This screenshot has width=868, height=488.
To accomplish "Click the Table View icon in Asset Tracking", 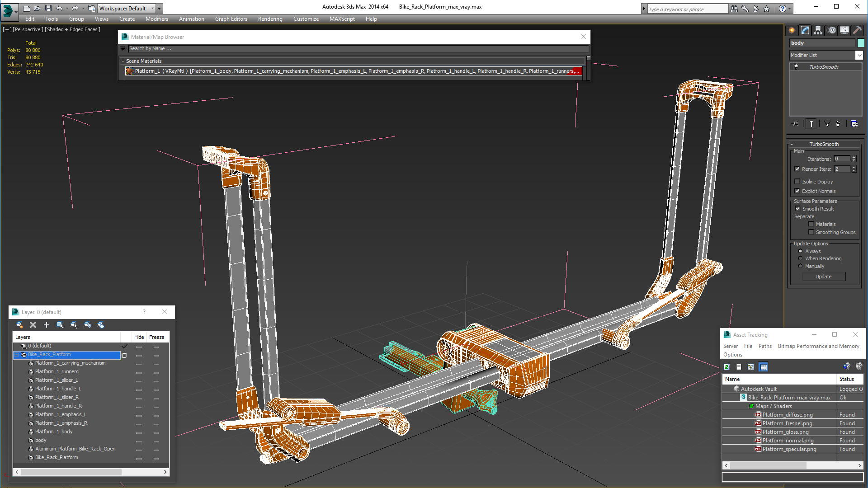I will (x=764, y=367).
